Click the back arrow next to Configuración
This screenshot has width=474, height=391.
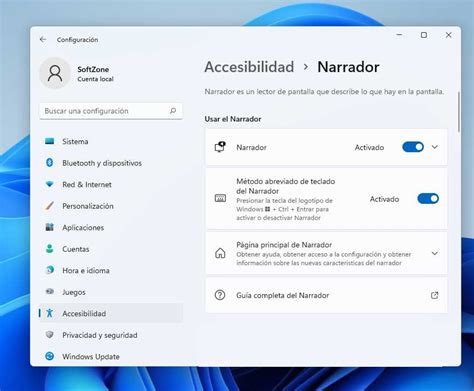pyautogui.click(x=43, y=39)
